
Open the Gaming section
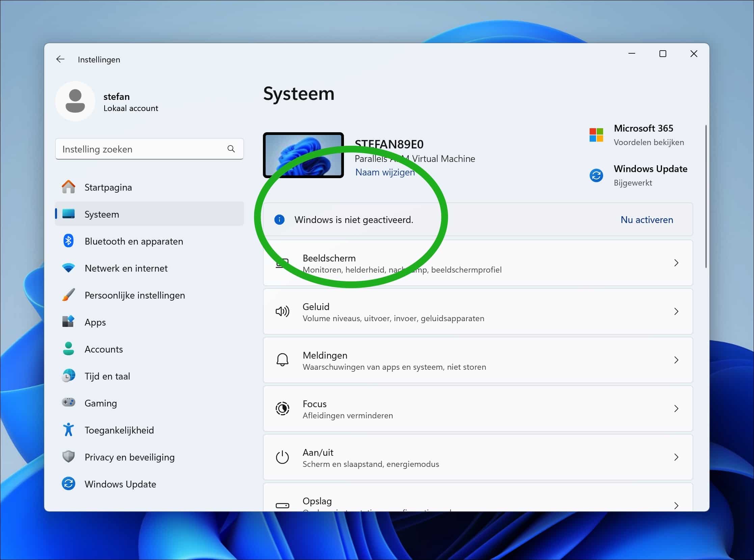100,403
